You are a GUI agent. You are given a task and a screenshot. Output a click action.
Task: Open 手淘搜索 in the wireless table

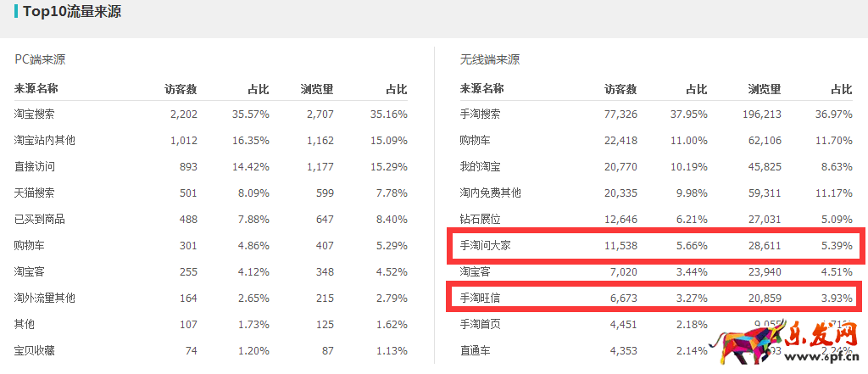coord(480,114)
